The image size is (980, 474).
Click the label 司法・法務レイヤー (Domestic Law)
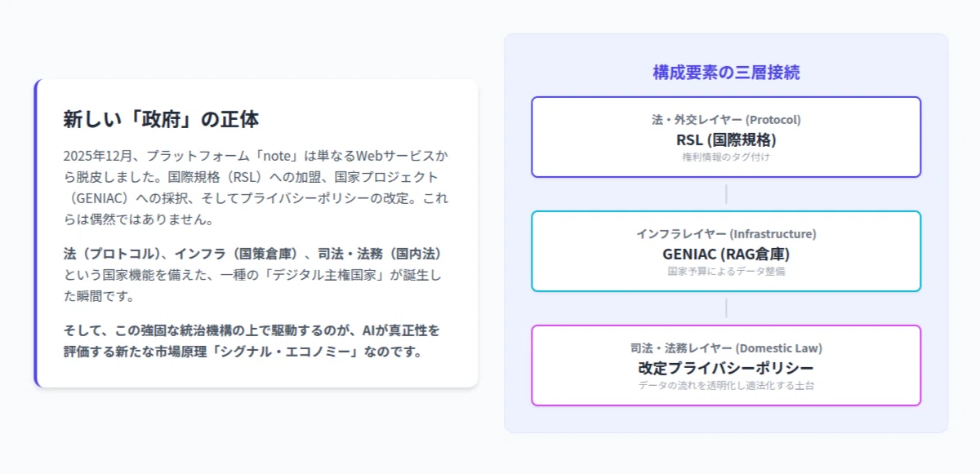726,348
